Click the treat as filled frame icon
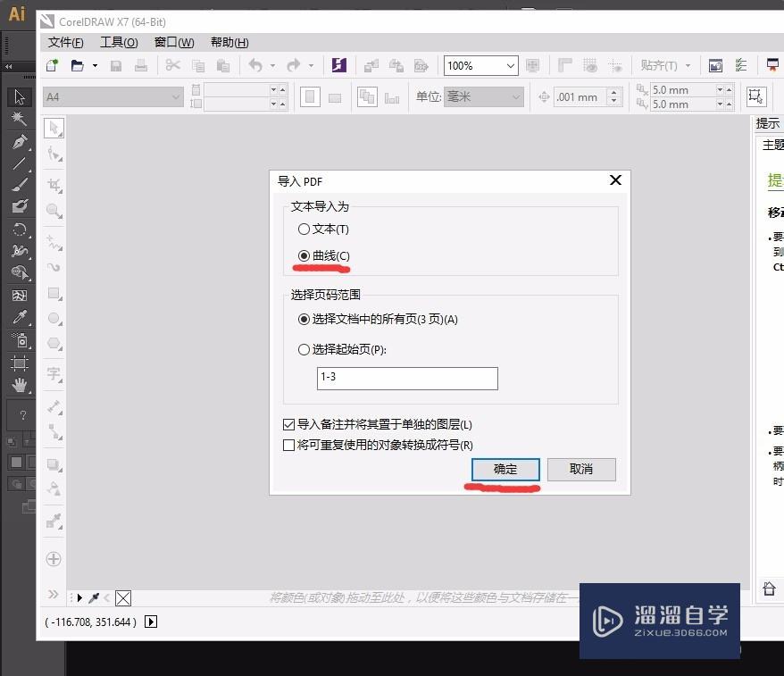Viewport: 784px width, 676px height. (756, 96)
